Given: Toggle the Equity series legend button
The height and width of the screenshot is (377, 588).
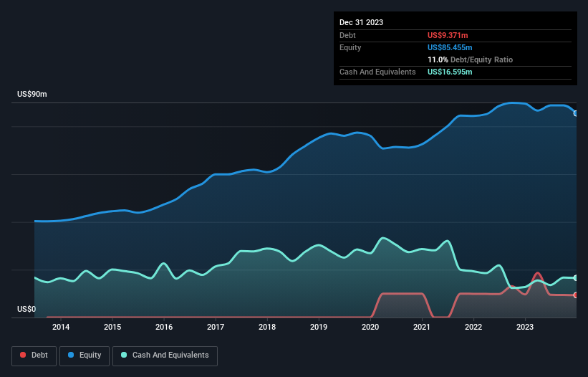Looking at the screenshot, I should (x=85, y=355).
